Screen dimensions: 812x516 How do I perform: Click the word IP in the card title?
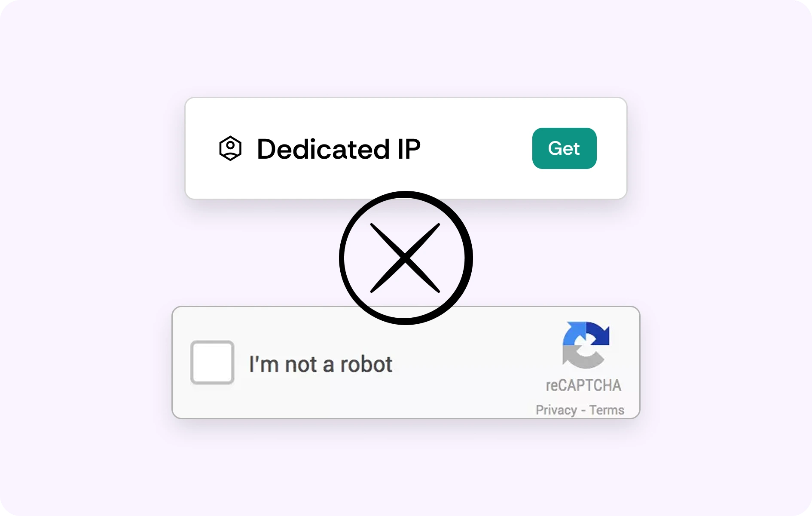[409, 149]
